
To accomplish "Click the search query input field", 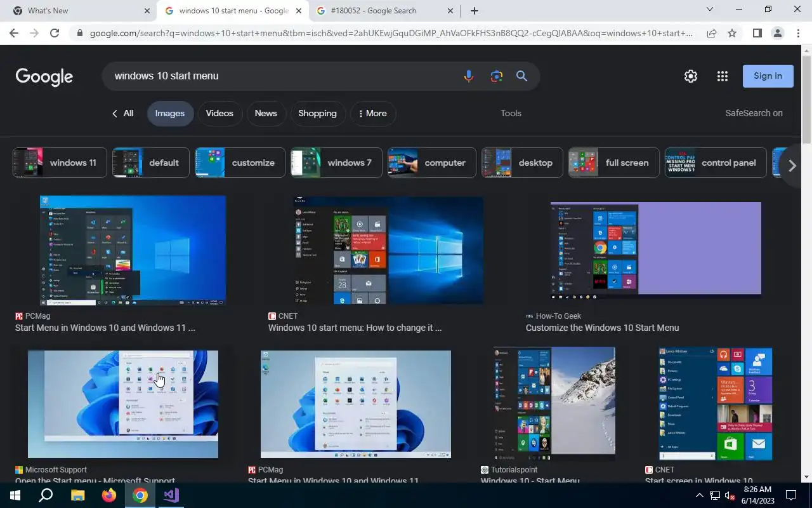I will [x=282, y=76].
